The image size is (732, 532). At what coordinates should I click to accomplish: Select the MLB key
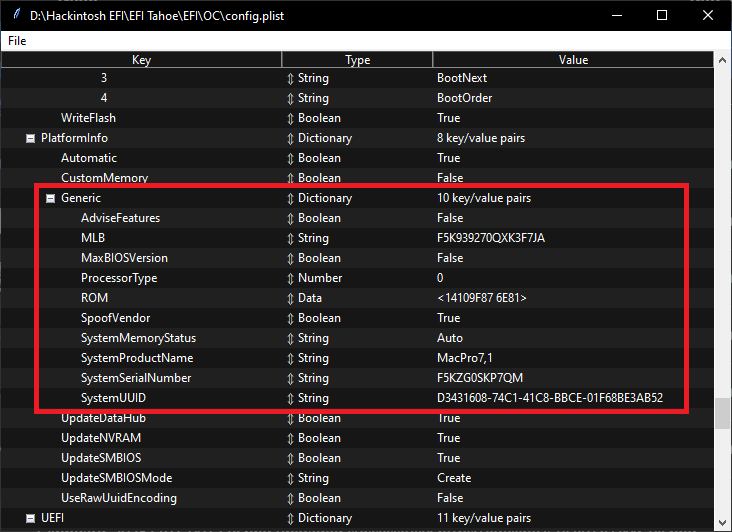click(x=93, y=238)
